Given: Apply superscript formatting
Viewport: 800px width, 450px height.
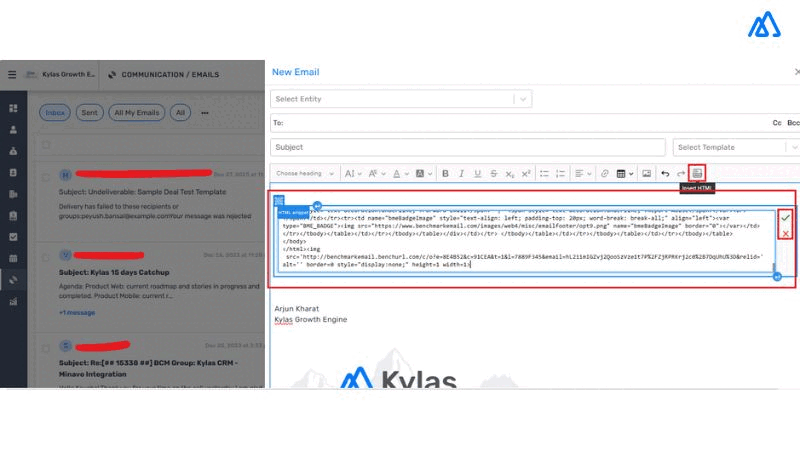Looking at the screenshot, I should (526, 173).
